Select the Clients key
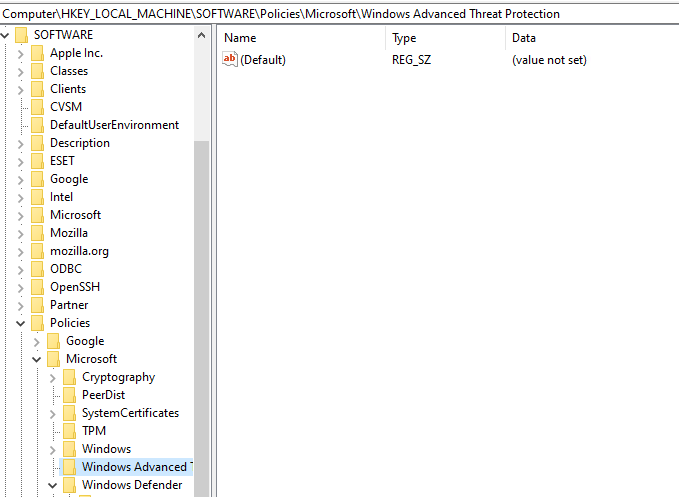 (68, 89)
